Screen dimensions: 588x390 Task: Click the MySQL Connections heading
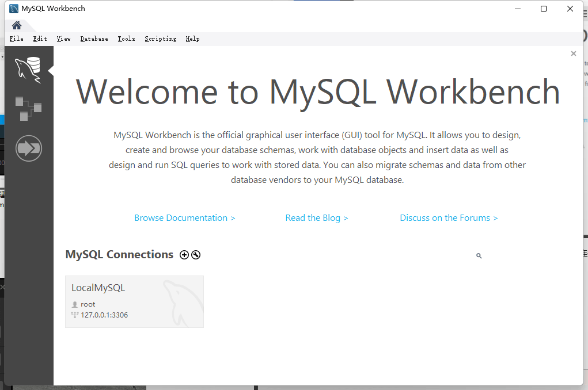[119, 254]
